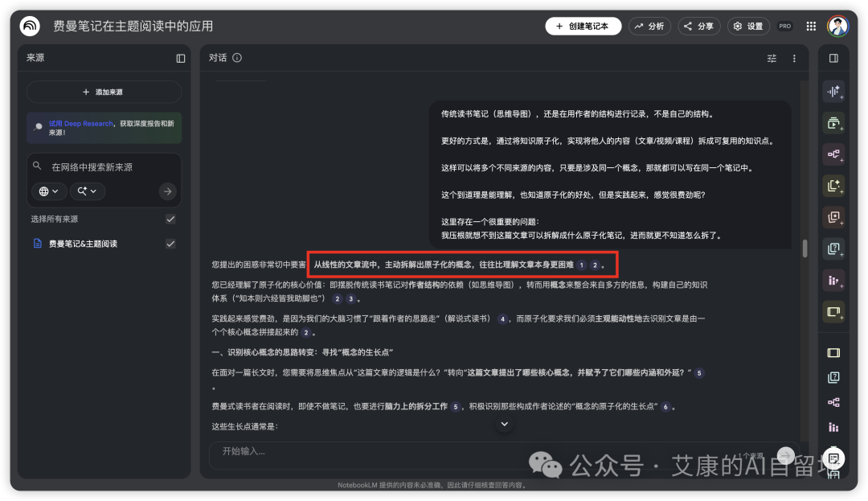
Task: Open citation 4 after 解说式读书
Action: pyautogui.click(x=502, y=319)
